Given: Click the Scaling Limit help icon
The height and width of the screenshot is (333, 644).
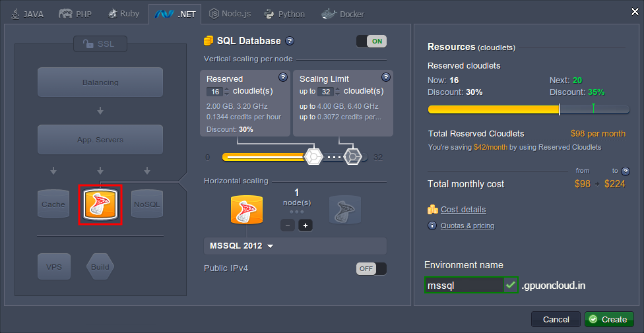Looking at the screenshot, I should point(385,77).
